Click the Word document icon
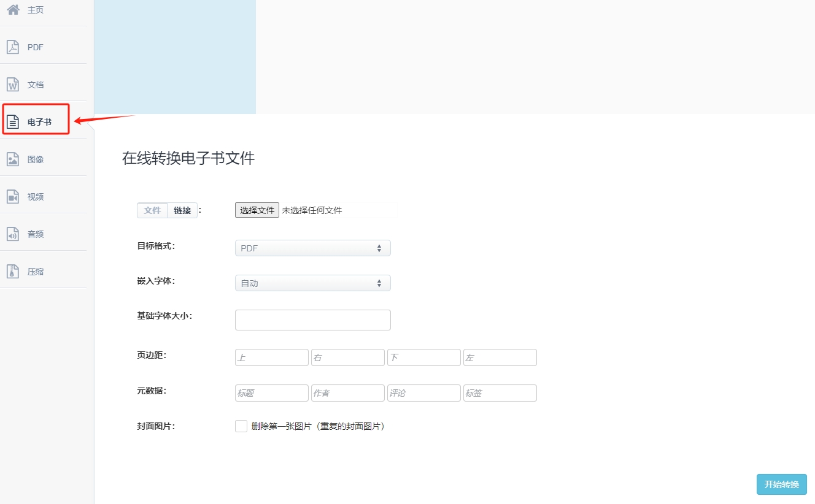 tap(13, 85)
